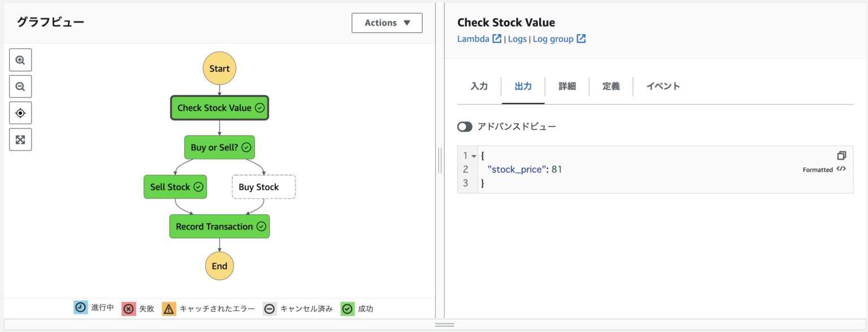Select the Sell Stock node in the graph

point(175,187)
